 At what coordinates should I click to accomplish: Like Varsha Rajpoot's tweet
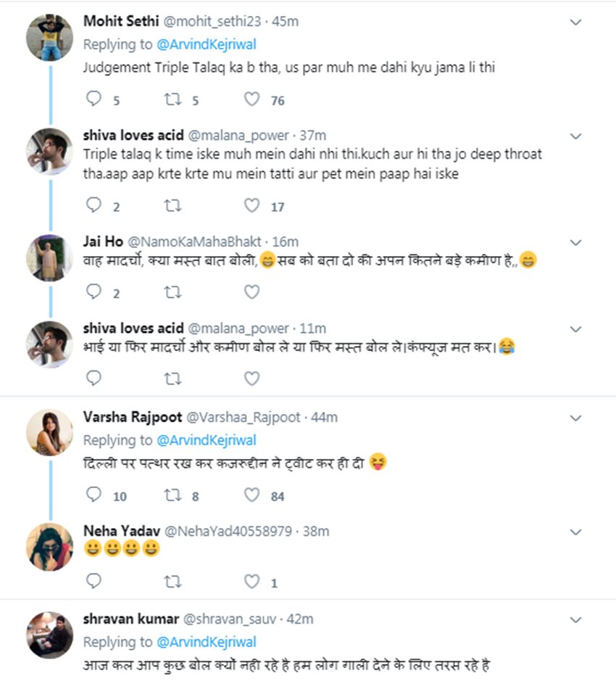click(x=251, y=495)
